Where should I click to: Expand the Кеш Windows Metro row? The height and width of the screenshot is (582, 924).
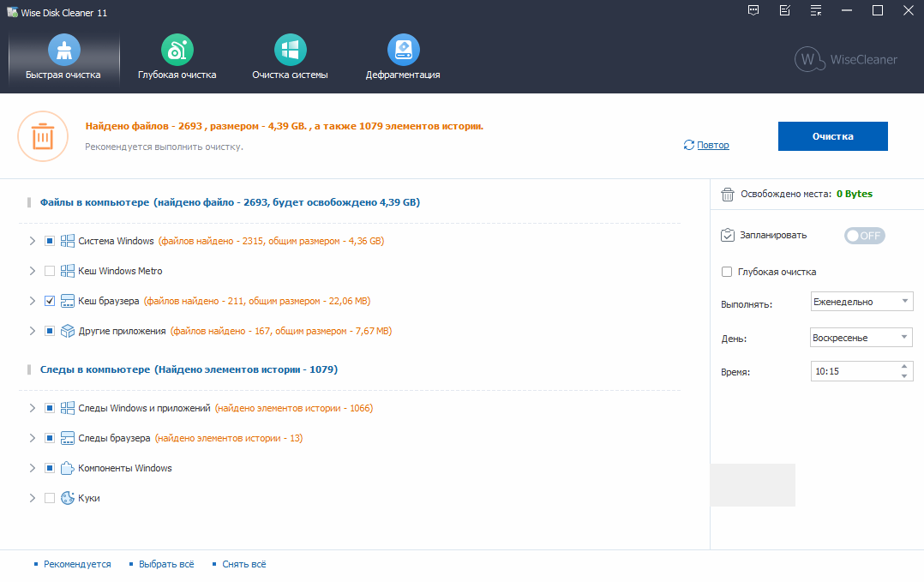coord(33,271)
